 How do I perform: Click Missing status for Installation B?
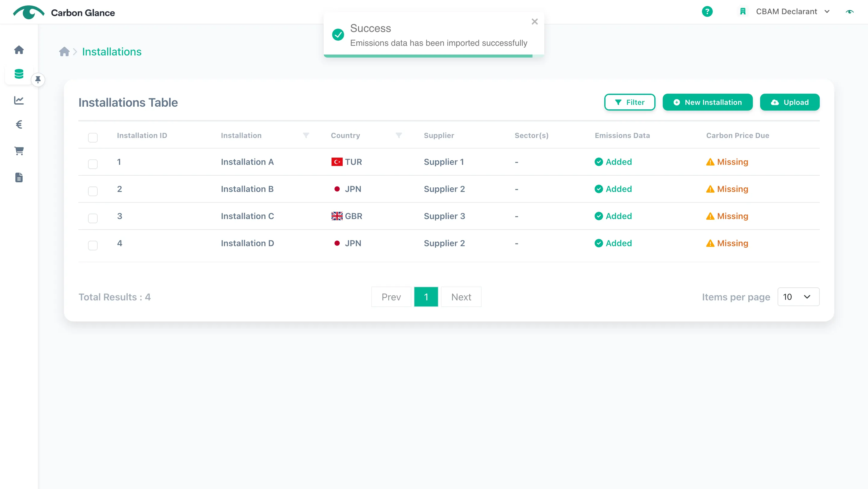click(727, 189)
